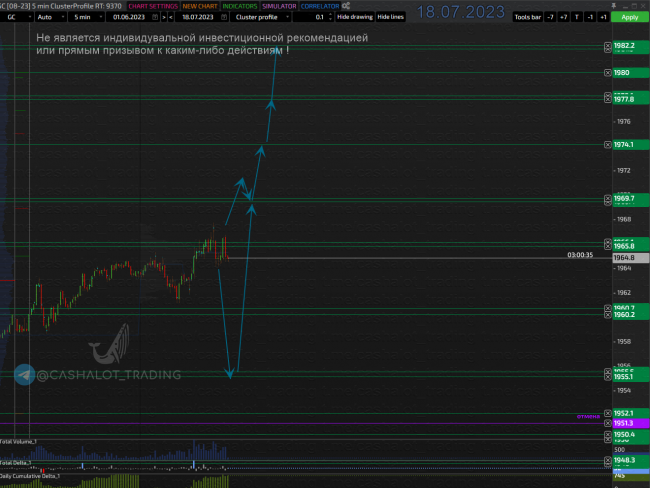Shift start date forward with > button
This screenshot has width=650, height=488.
(164, 17)
